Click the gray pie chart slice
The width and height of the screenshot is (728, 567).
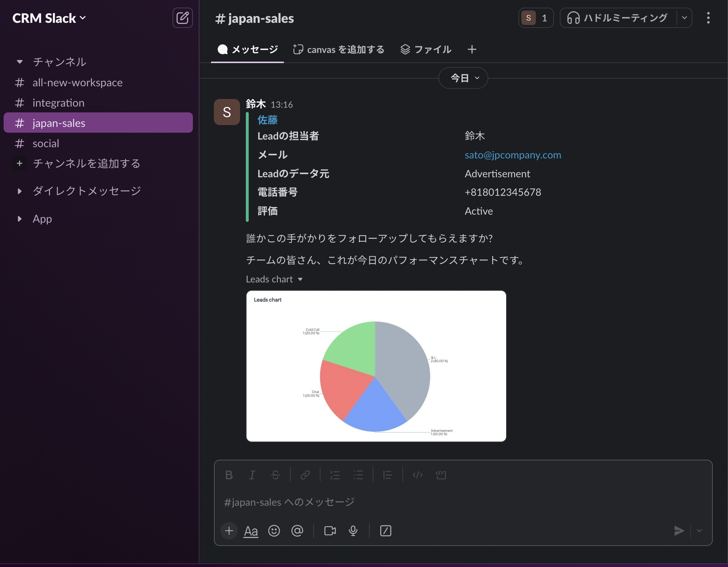tap(402, 366)
